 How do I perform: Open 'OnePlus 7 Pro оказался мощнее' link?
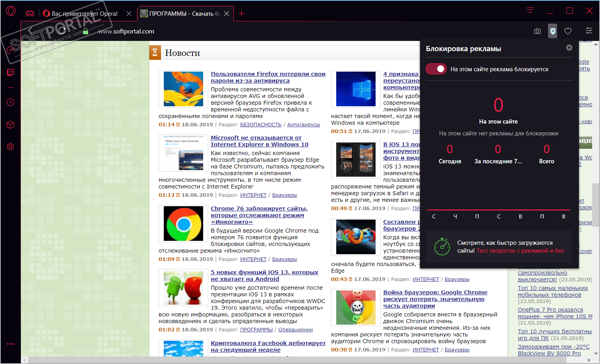(555, 313)
